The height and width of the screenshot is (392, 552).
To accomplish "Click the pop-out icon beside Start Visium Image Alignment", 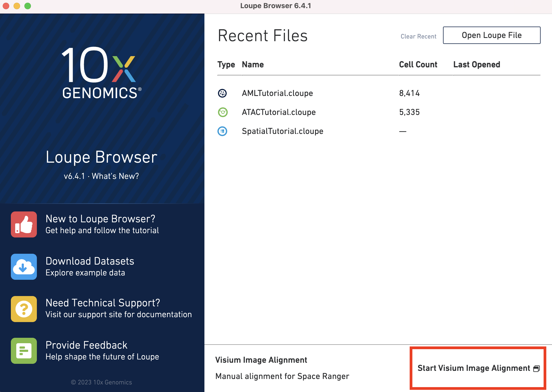I will pos(537,368).
